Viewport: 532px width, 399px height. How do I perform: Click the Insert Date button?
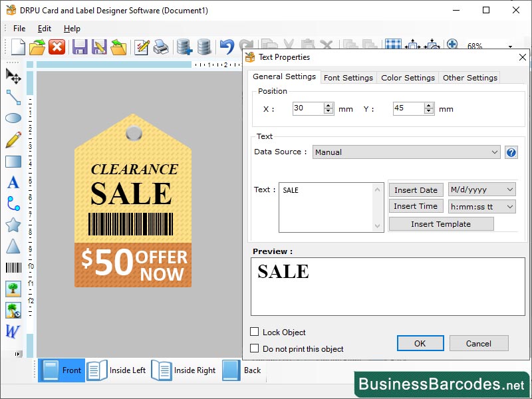(x=416, y=190)
